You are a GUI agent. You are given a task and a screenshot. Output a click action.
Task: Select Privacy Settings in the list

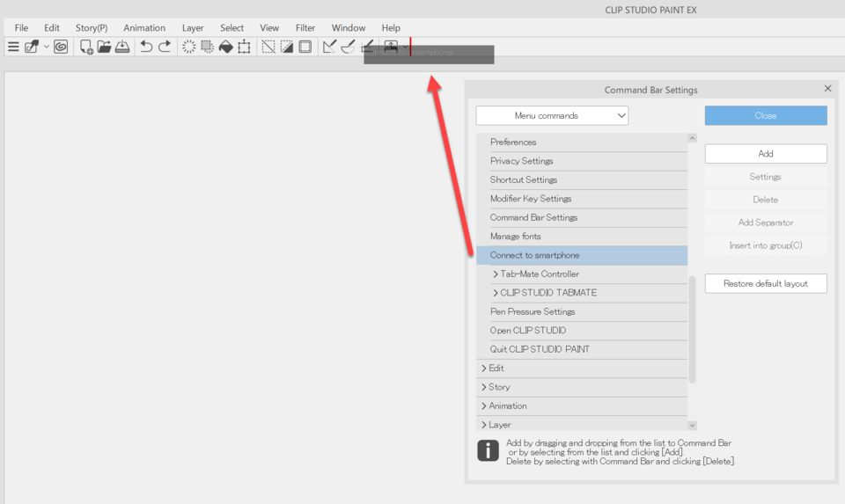[x=582, y=161]
